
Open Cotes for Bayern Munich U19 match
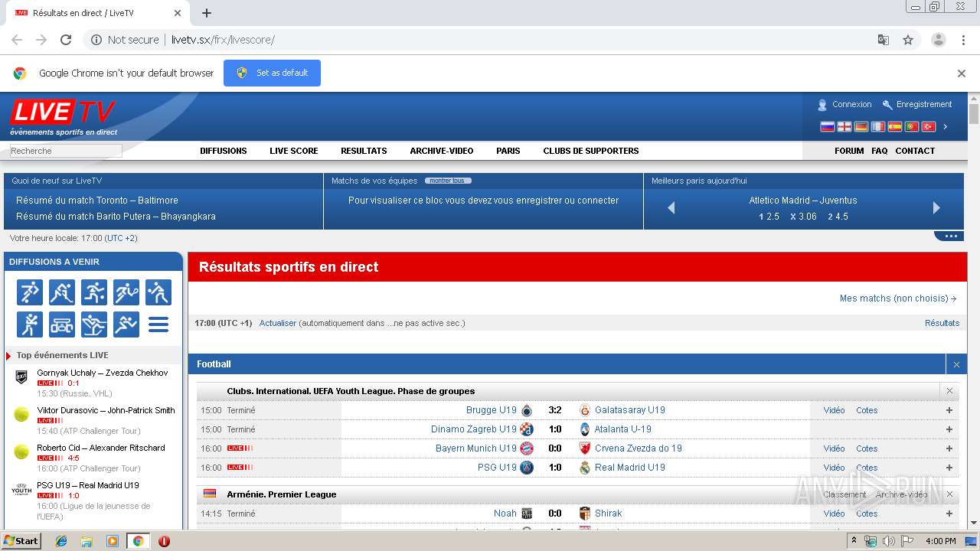tap(867, 448)
